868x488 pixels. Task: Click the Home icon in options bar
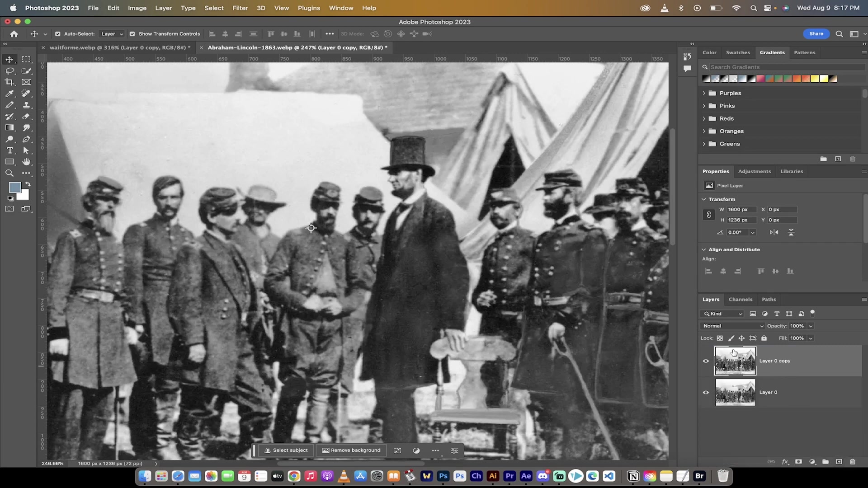point(14,34)
